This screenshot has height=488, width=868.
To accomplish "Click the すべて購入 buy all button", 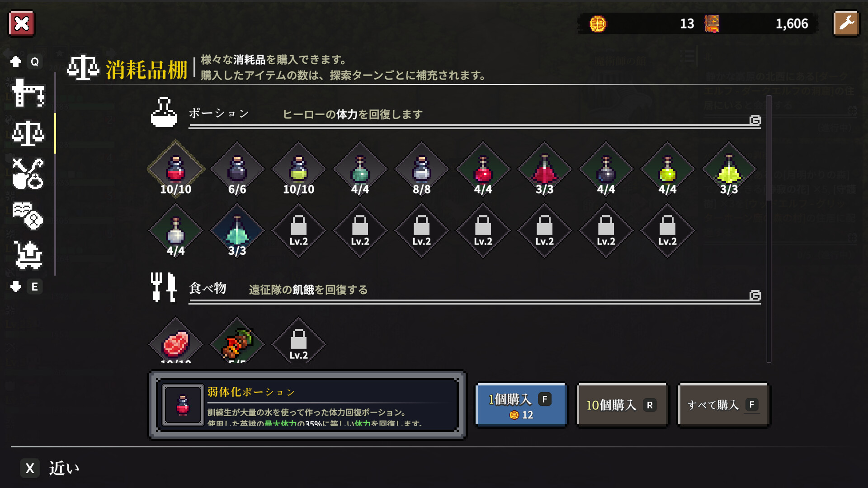I will pos(724,405).
